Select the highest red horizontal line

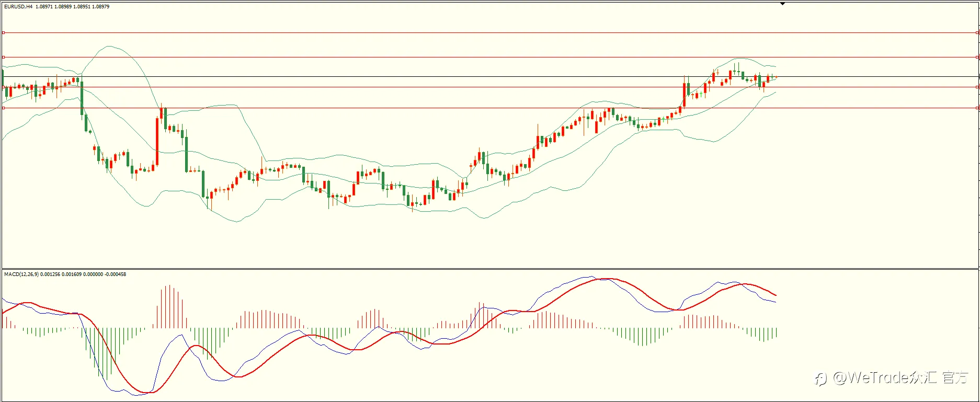click(490, 32)
